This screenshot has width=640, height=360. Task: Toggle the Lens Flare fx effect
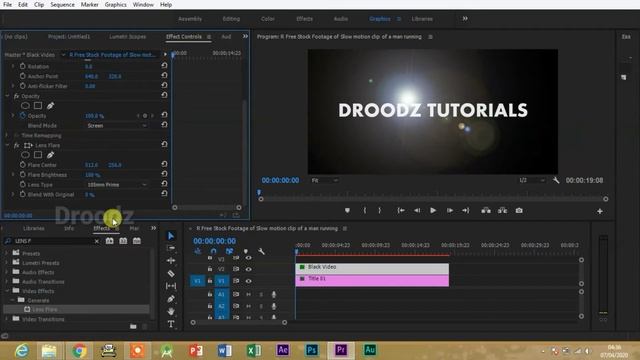(x=16, y=145)
